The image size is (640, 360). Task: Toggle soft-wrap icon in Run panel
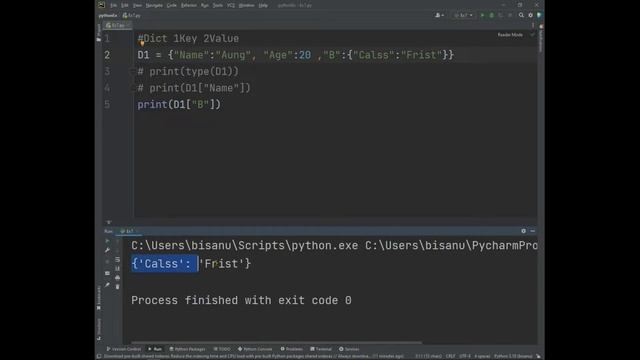point(118,259)
